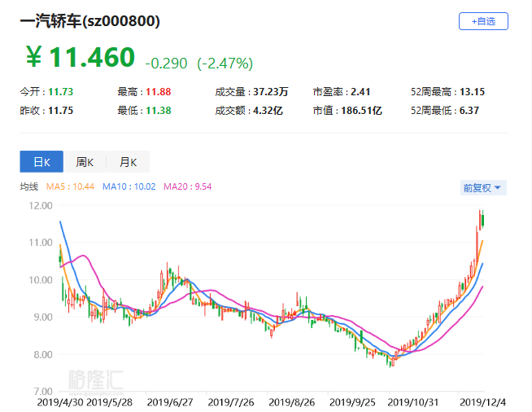Click the 2019/8/26 date label
The image size is (532, 412).
pyautogui.click(x=292, y=402)
